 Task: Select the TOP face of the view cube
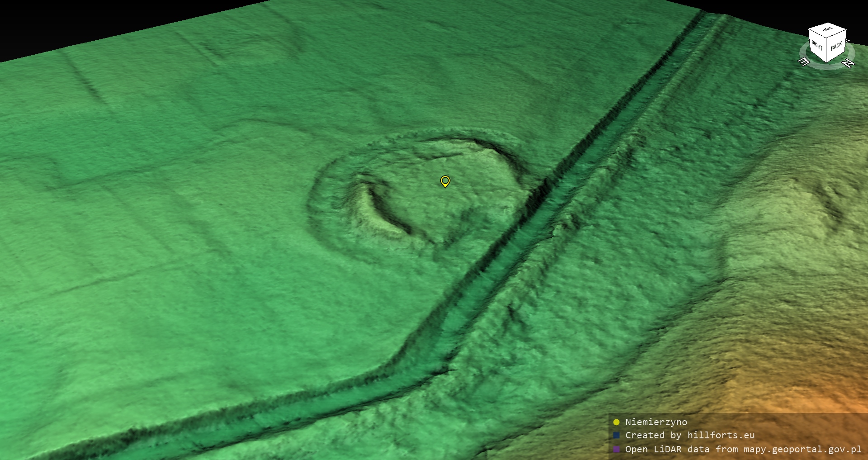tap(828, 30)
